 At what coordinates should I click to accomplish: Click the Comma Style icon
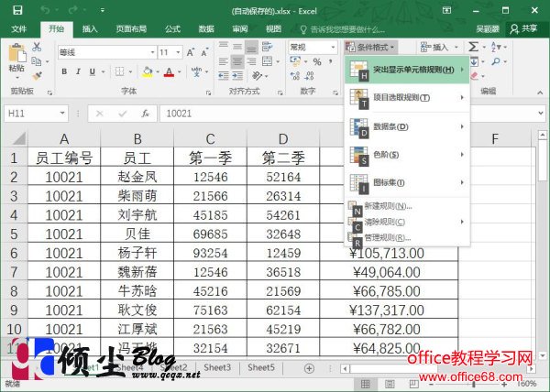pos(330,62)
